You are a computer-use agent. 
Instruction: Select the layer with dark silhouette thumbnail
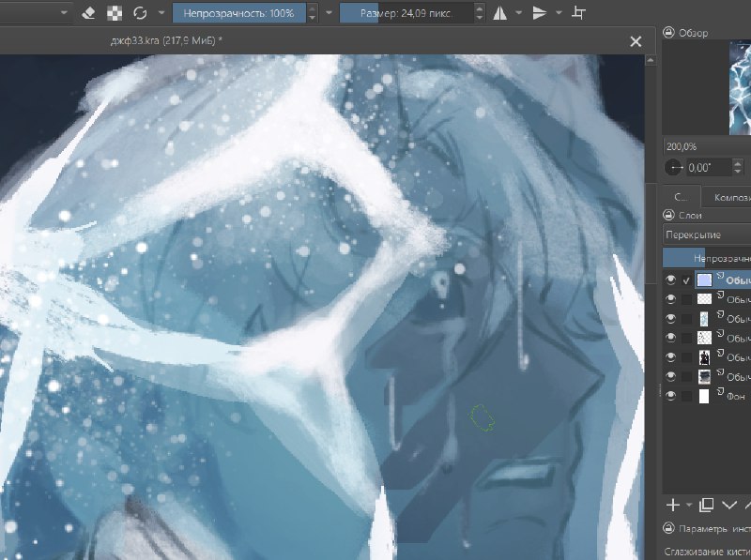(x=704, y=357)
